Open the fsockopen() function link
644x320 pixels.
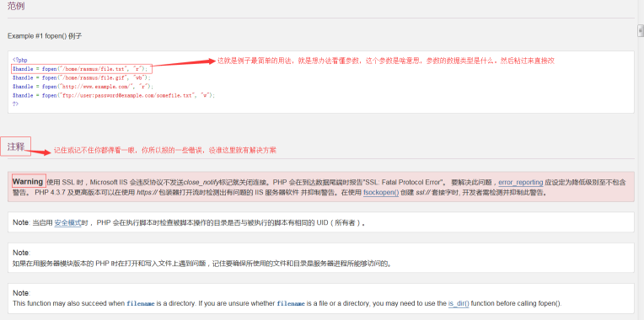(x=381, y=192)
